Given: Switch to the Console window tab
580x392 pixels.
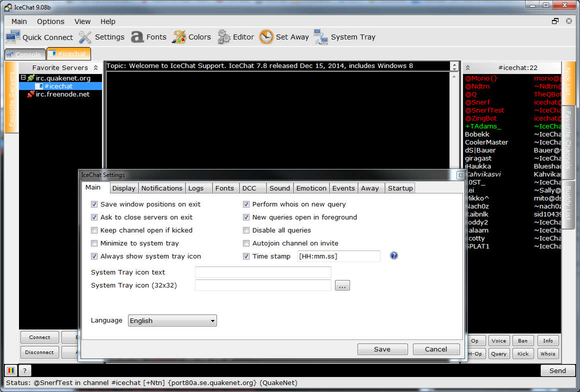Looking at the screenshot, I should (25, 54).
